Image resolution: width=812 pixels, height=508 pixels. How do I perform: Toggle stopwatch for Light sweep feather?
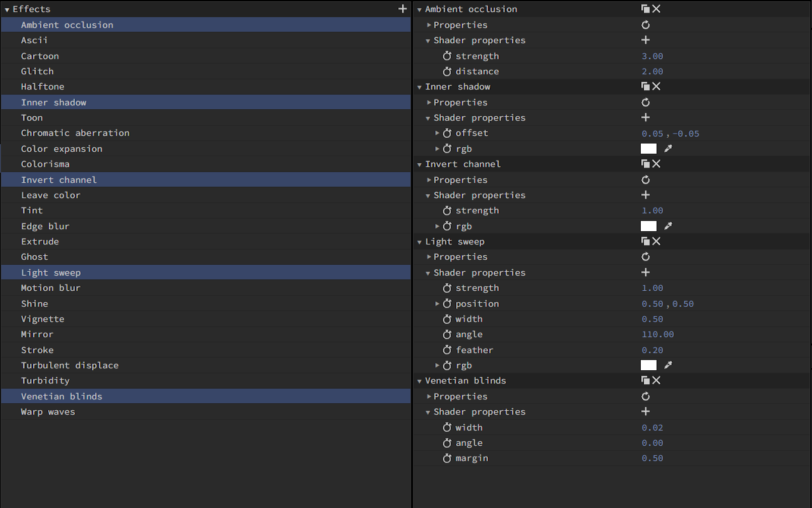(x=447, y=350)
